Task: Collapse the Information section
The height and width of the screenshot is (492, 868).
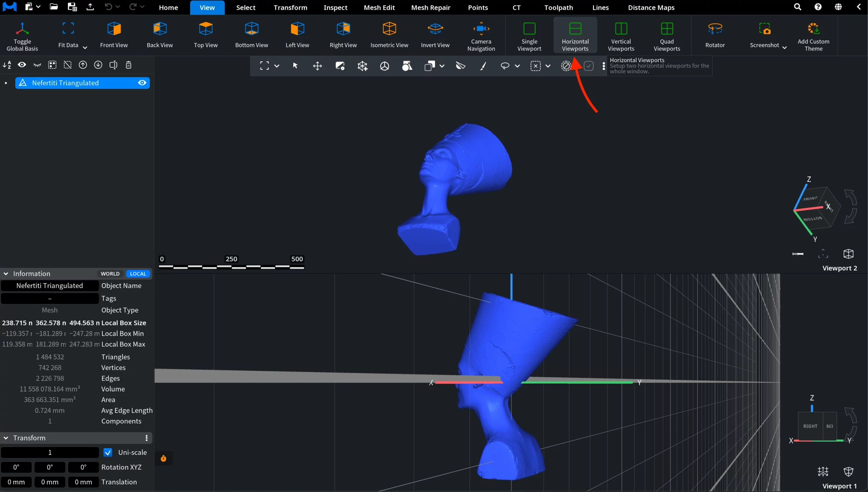Action: 6,273
